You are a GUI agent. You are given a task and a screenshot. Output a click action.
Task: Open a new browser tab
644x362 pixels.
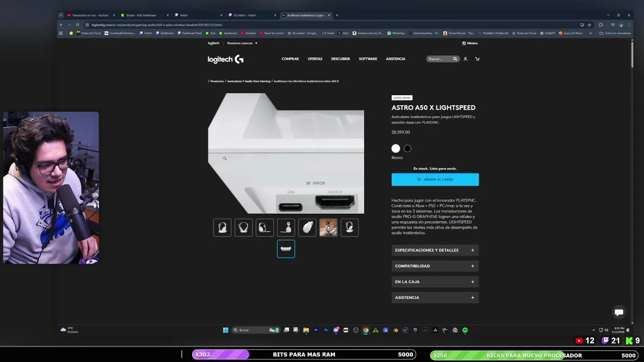coord(337,15)
